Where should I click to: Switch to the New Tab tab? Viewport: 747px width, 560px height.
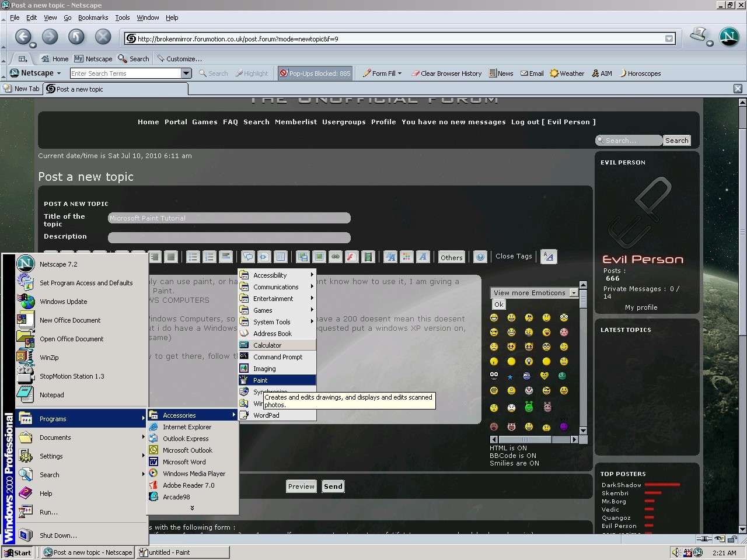pos(22,89)
